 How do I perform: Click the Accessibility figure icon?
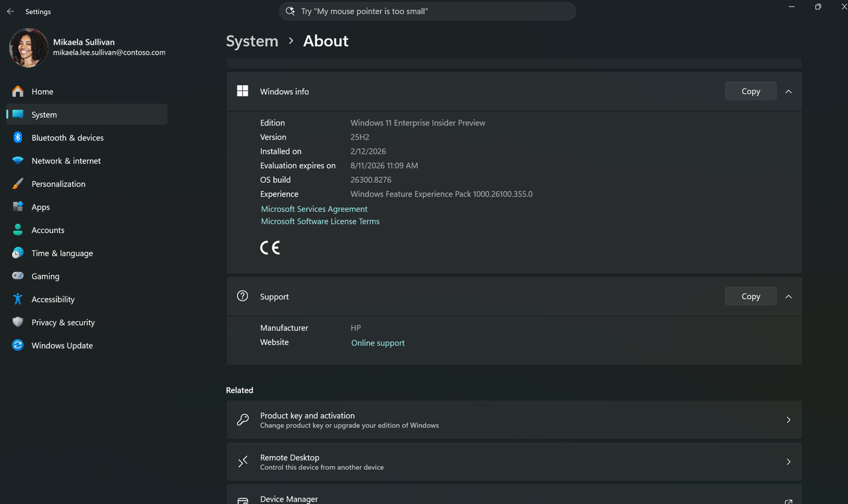pos(18,299)
